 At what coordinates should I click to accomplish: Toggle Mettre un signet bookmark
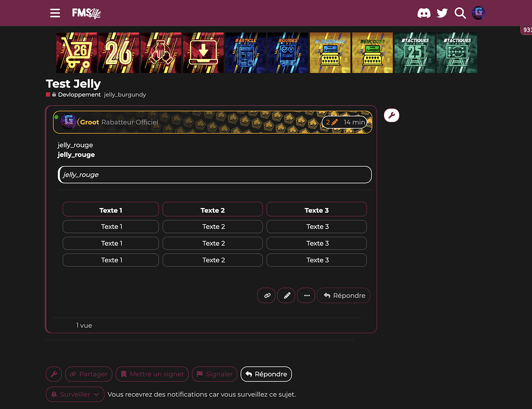click(x=151, y=374)
